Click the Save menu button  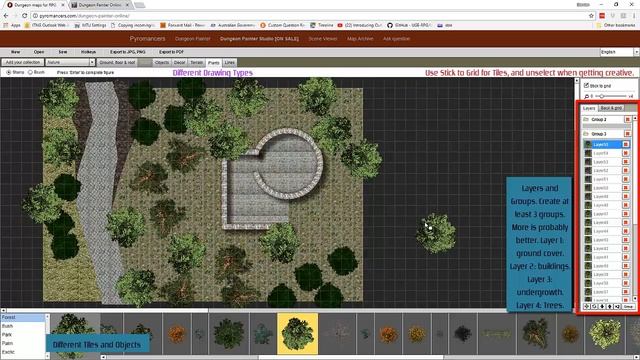click(x=62, y=52)
